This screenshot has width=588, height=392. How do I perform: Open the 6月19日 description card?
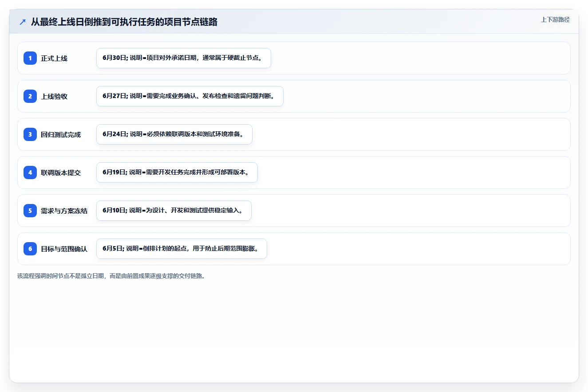pos(177,172)
